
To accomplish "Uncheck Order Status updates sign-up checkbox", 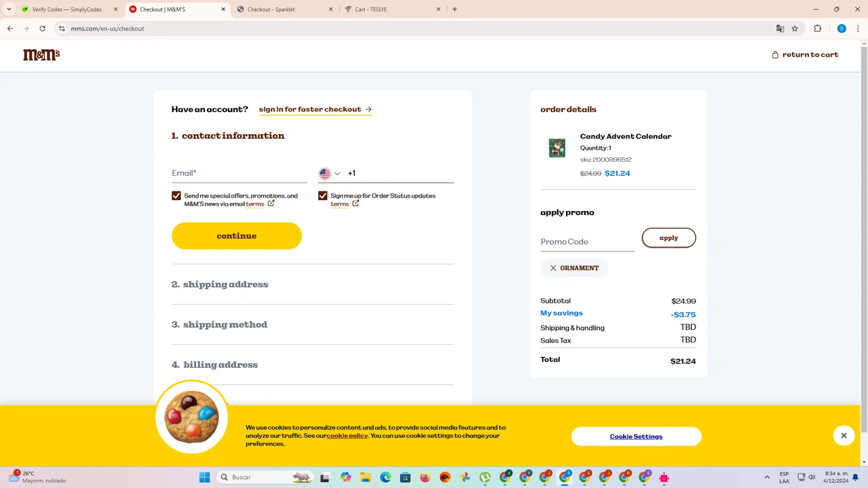I will (323, 195).
